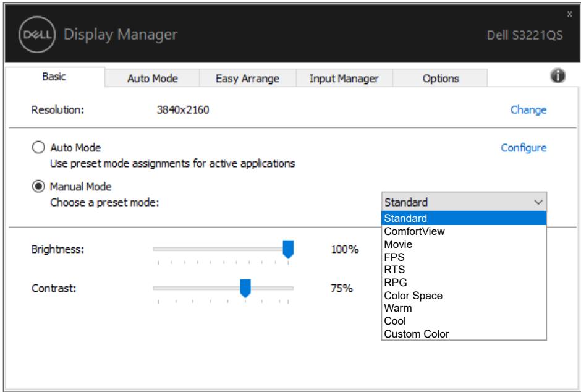Choose ComfortView preset mode

[x=464, y=231]
